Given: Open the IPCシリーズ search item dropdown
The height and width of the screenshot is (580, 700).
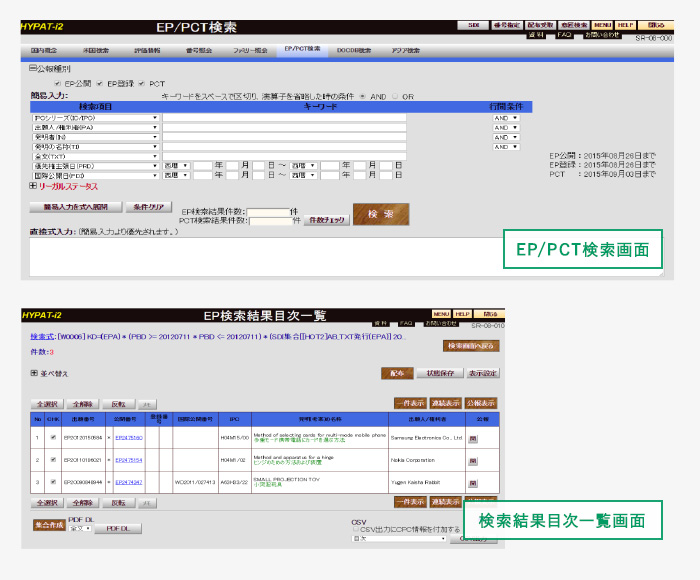Looking at the screenshot, I should point(96,118).
